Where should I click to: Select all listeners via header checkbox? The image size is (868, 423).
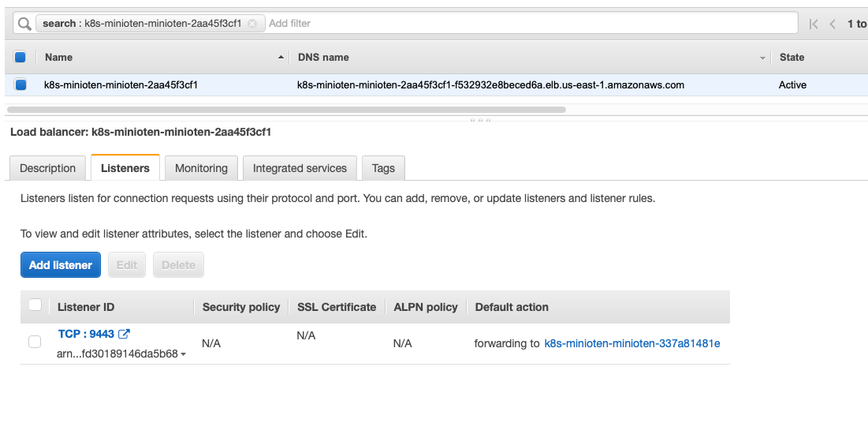[x=35, y=305]
